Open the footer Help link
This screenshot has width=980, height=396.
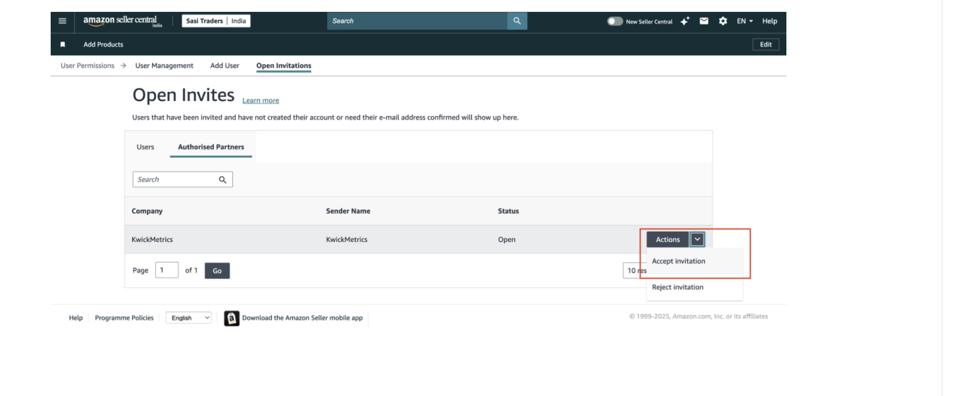76,318
